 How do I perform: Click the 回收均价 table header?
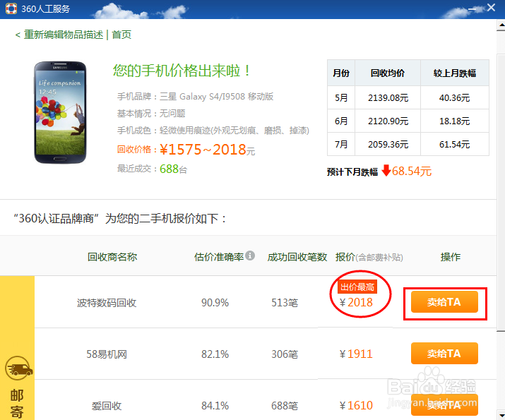click(388, 73)
